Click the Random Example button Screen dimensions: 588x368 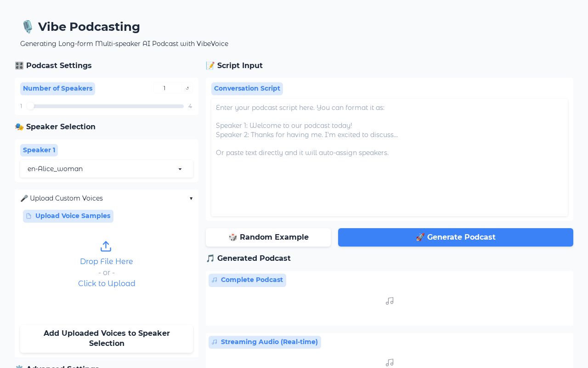(x=268, y=237)
